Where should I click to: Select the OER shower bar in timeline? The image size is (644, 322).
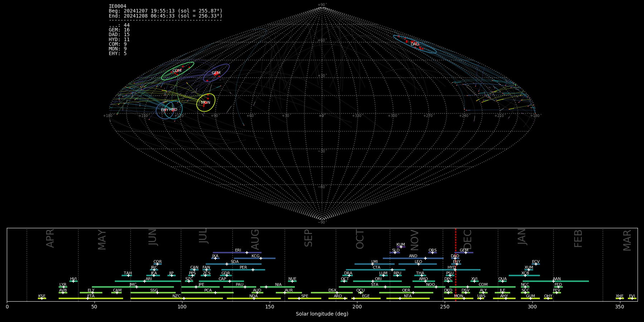406,293
